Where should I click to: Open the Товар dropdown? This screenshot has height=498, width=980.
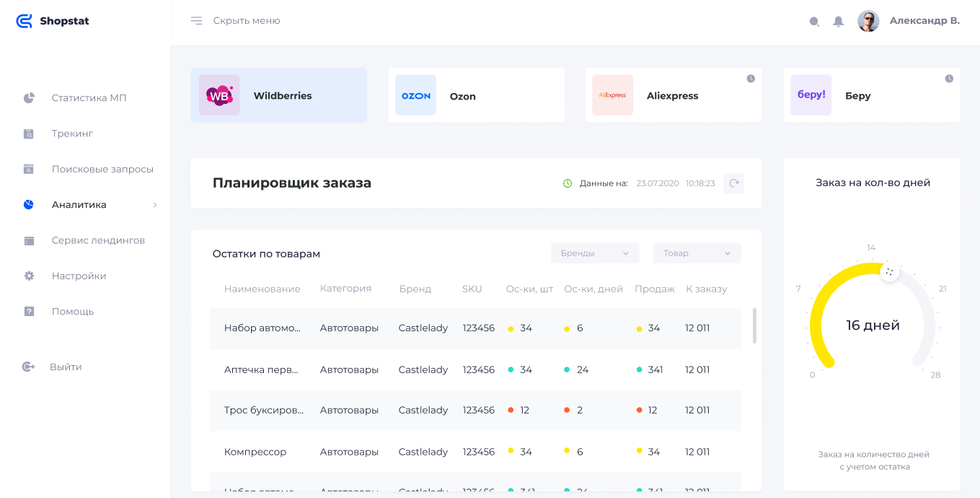point(696,253)
